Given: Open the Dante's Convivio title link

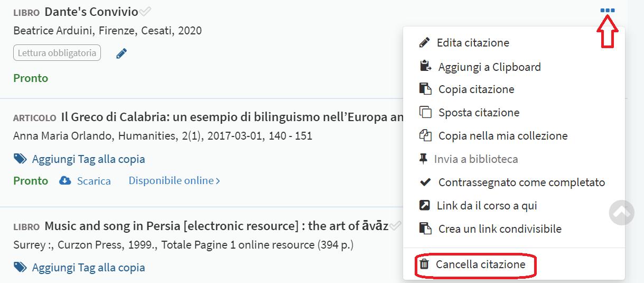Looking at the screenshot, I should [x=91, y=12].
